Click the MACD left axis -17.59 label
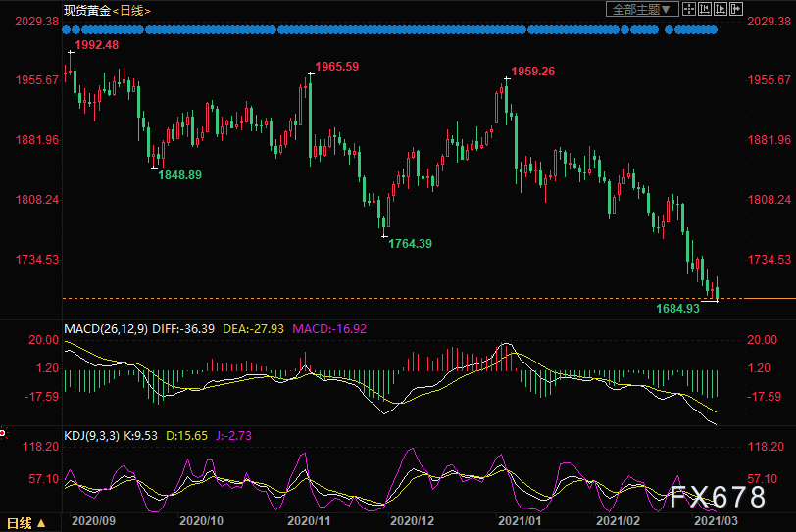 click(x=41, y=397)
